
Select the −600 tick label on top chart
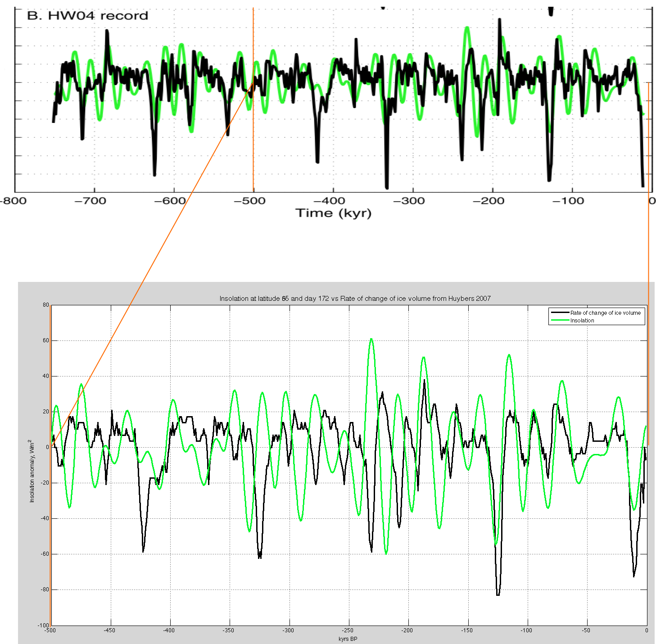tap(170, 201)
